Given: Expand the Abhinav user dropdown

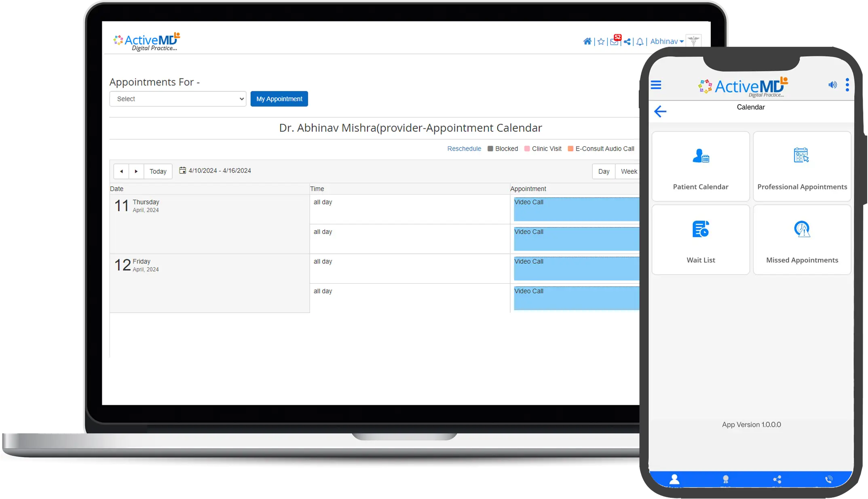Looking at the screenshot, I should coord(667,41).
